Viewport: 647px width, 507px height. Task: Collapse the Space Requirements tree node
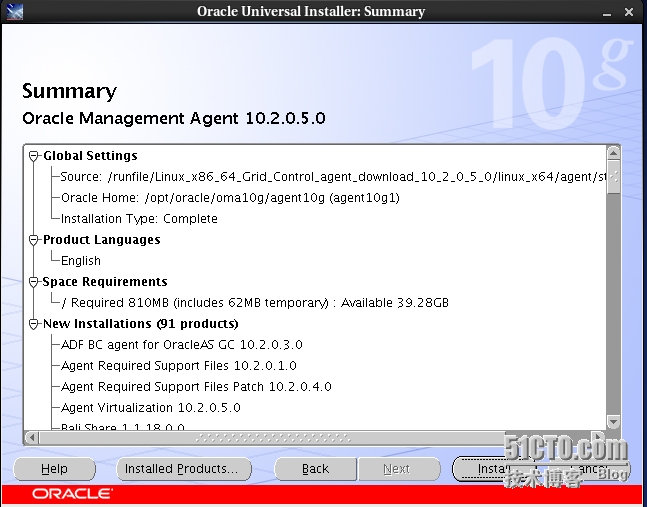point(33,282)
